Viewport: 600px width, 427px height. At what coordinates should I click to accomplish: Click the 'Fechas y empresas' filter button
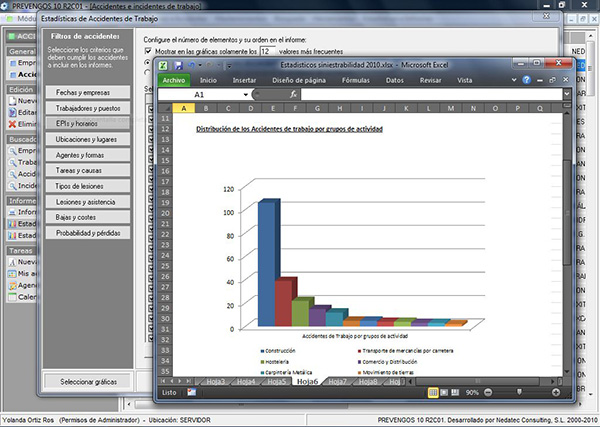88,92
